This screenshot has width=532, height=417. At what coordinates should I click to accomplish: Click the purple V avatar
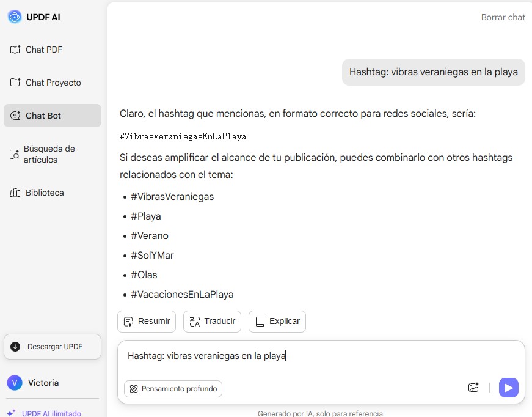point(15,383)
